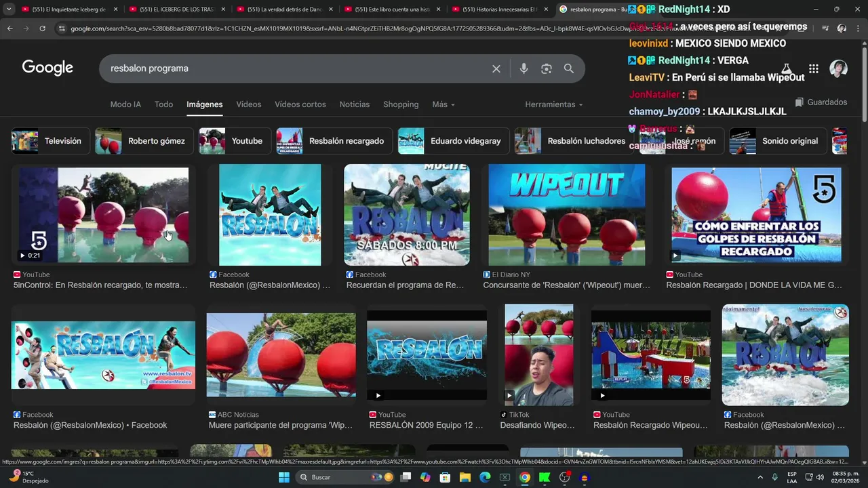Screen dimensions: 868x488
Task: Open File Explorer from the taskbar
Action: 465,477
